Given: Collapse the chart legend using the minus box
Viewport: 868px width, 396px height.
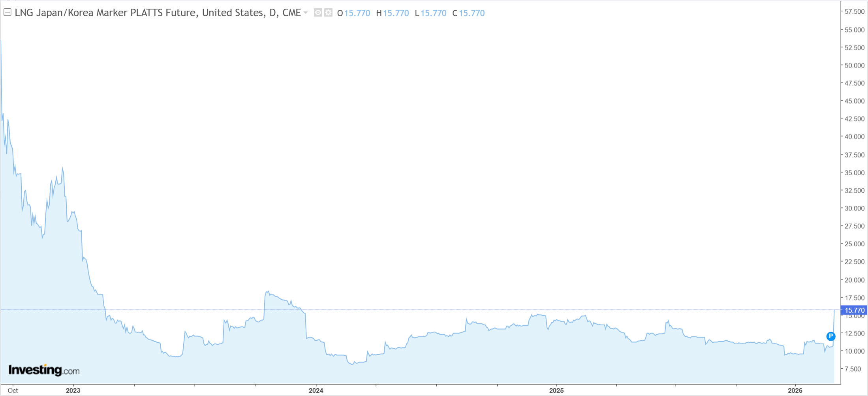Looking at the screenshot, I should [x=7, y=13].
